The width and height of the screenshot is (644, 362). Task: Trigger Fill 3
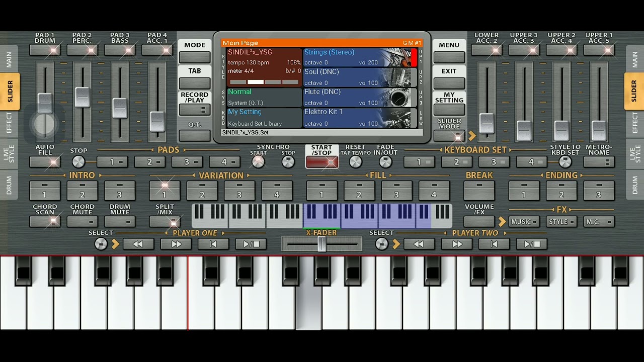(396, 191)
